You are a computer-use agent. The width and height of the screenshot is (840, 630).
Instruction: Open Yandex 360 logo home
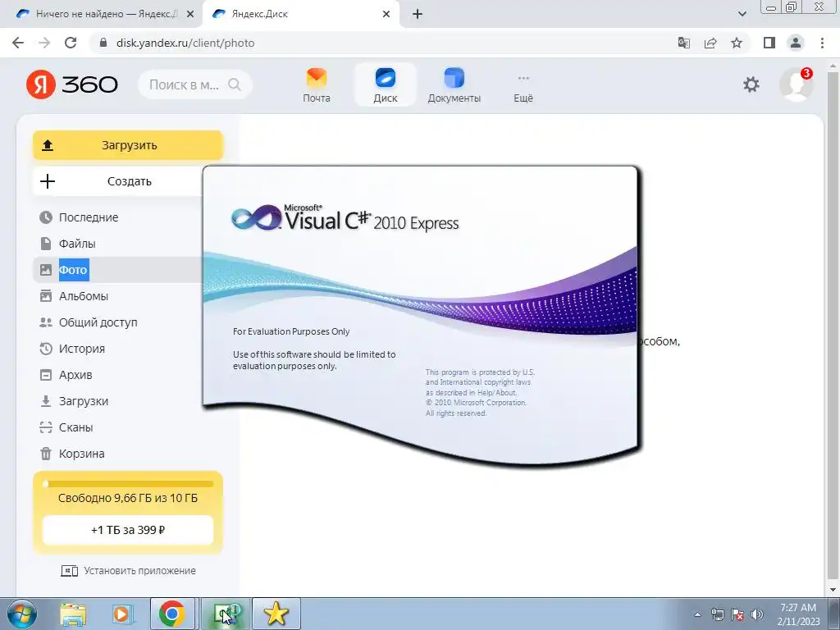pyautogui.click(x=72, y=84)
